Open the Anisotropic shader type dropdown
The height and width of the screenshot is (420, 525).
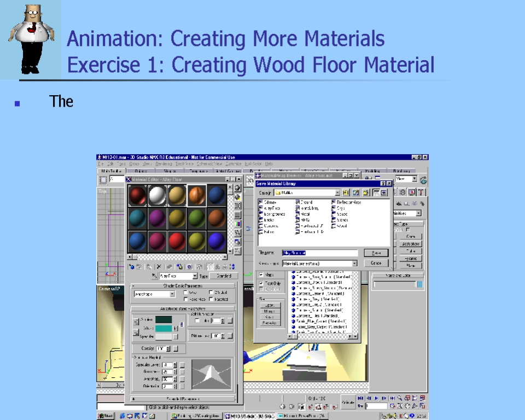[172, 294]
